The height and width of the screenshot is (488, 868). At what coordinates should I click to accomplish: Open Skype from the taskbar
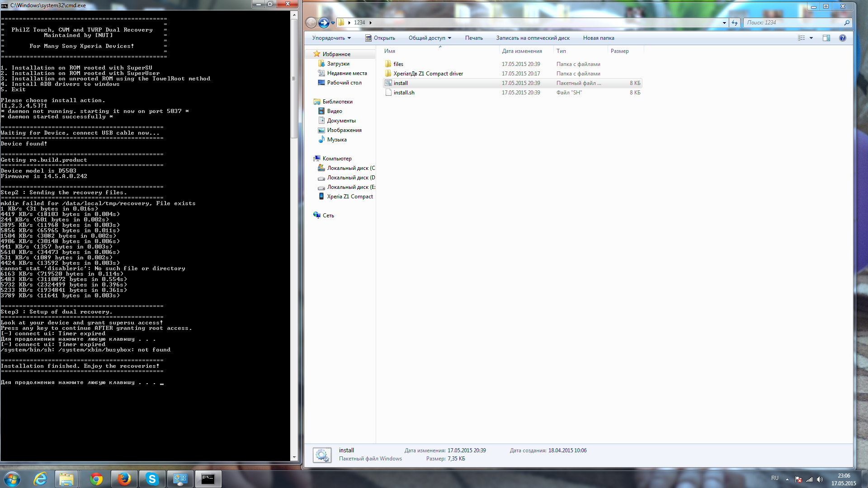(152, 479)
